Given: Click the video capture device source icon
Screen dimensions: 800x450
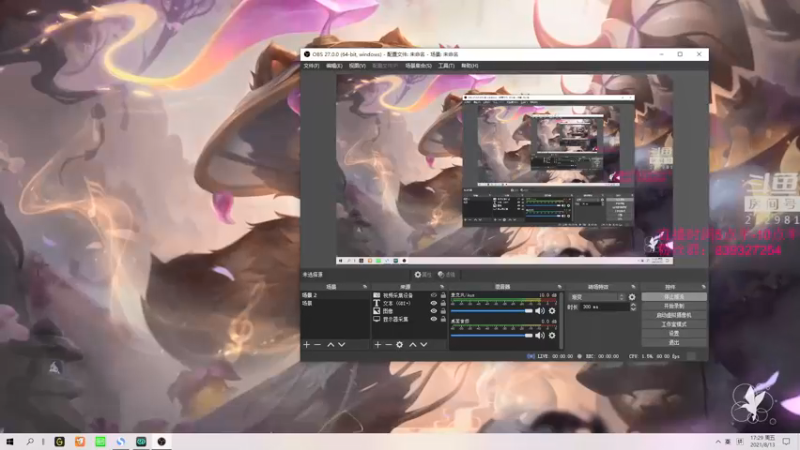Looking at the screenshot, I should (x=377, y=295).
